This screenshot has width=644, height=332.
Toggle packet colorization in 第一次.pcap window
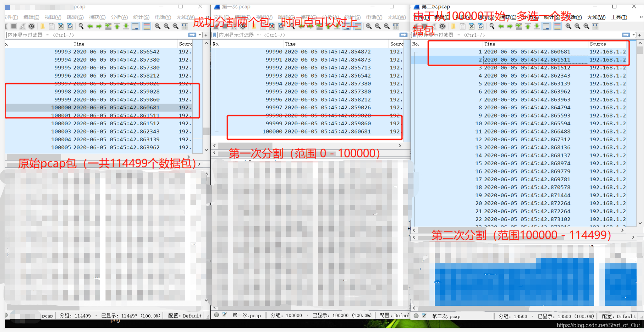(x=358, y=26)
